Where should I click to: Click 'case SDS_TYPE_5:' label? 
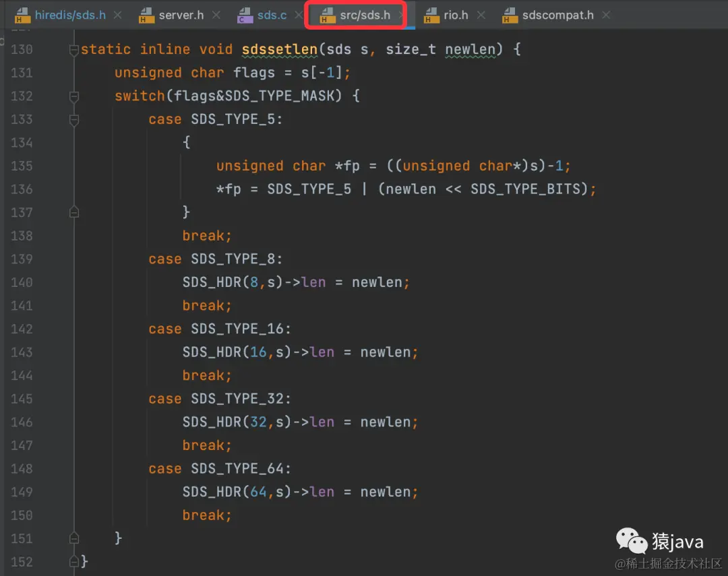pyautogui.click(x=216, y=120)
